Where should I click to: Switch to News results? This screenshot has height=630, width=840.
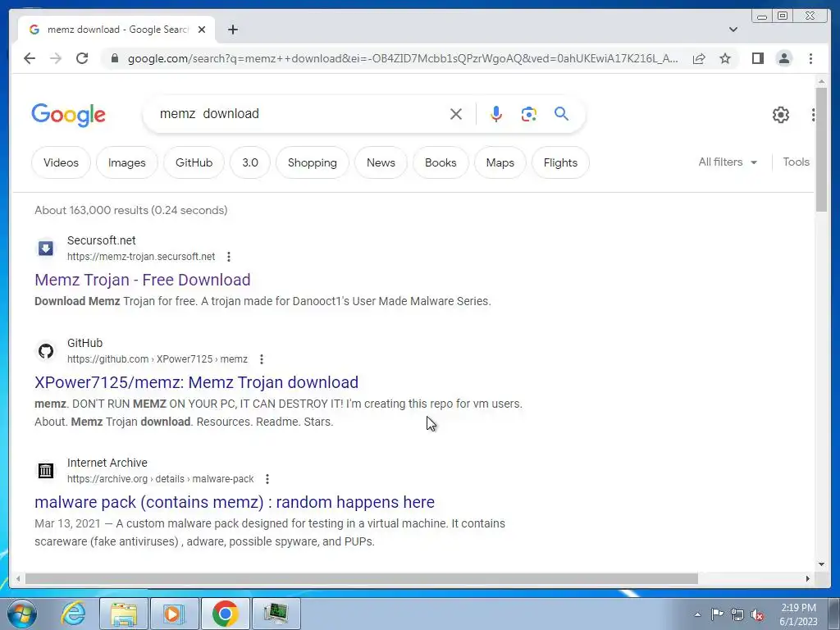381,162
